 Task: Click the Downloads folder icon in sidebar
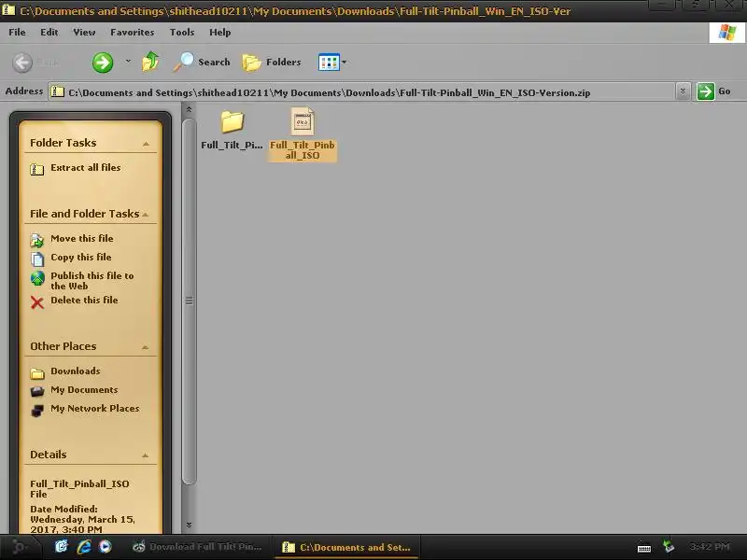pos(37,373)
